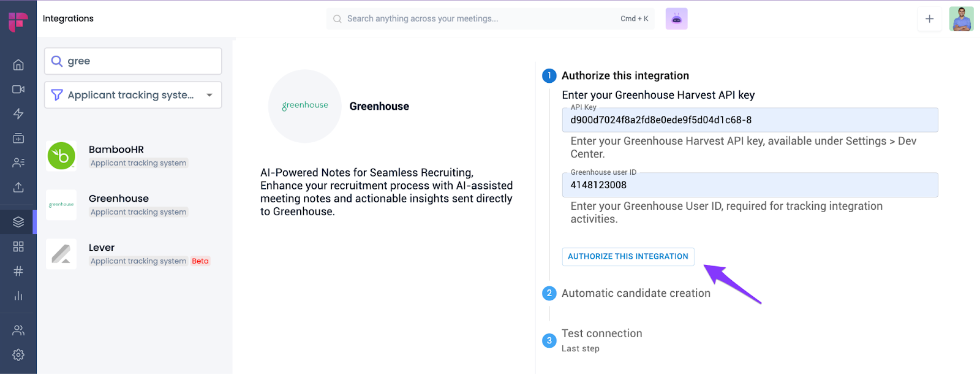
Task: Click the purple AI assistant bot icon
Action: pyautogui.click(x=677, y=19)
